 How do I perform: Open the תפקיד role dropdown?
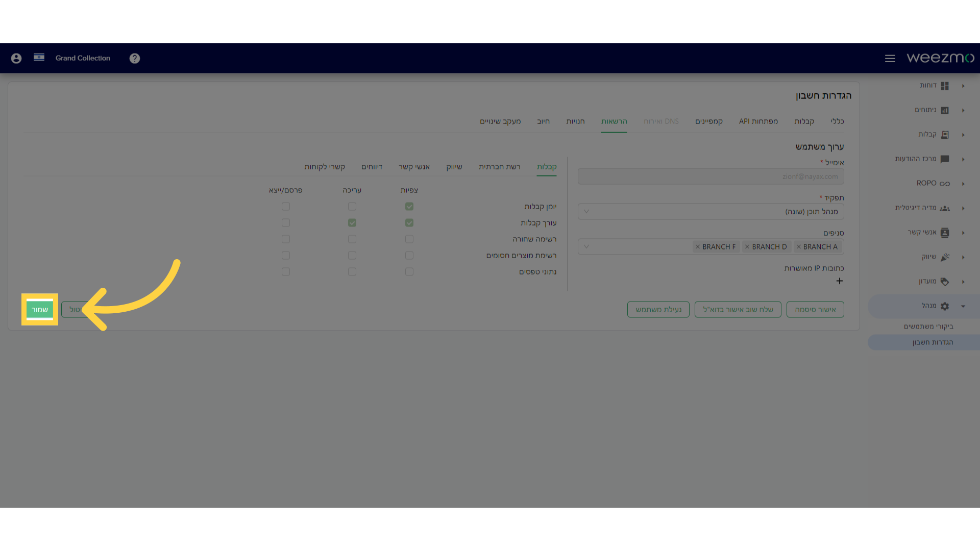coord(710,212)
